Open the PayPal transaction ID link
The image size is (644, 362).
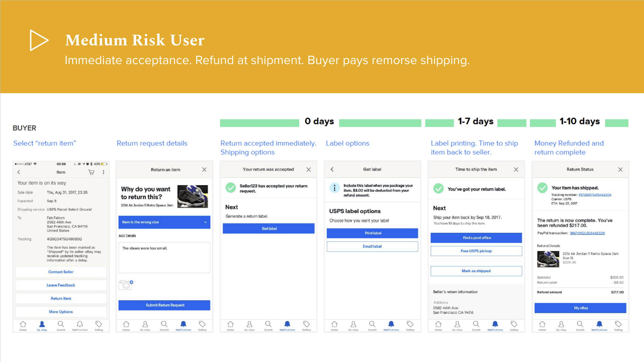587,233
